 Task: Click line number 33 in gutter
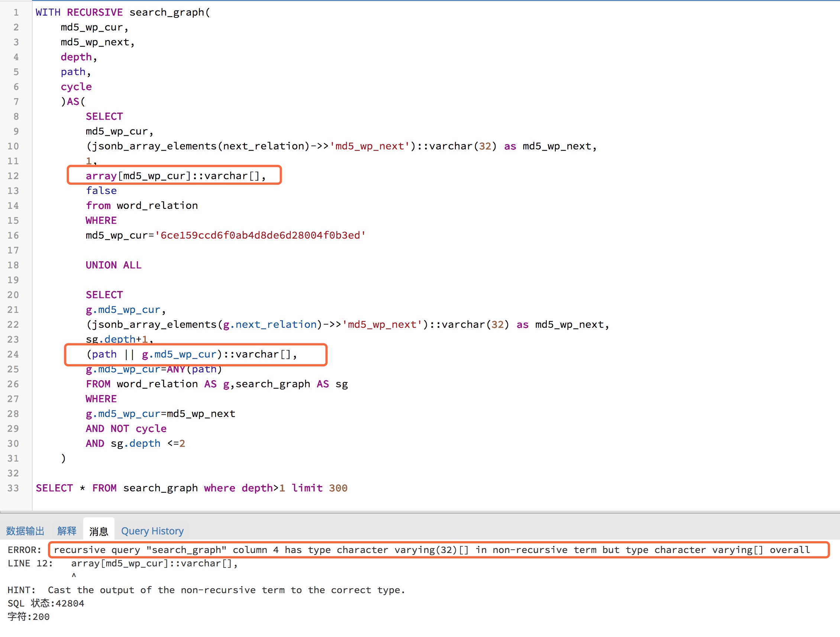[13, 488]
